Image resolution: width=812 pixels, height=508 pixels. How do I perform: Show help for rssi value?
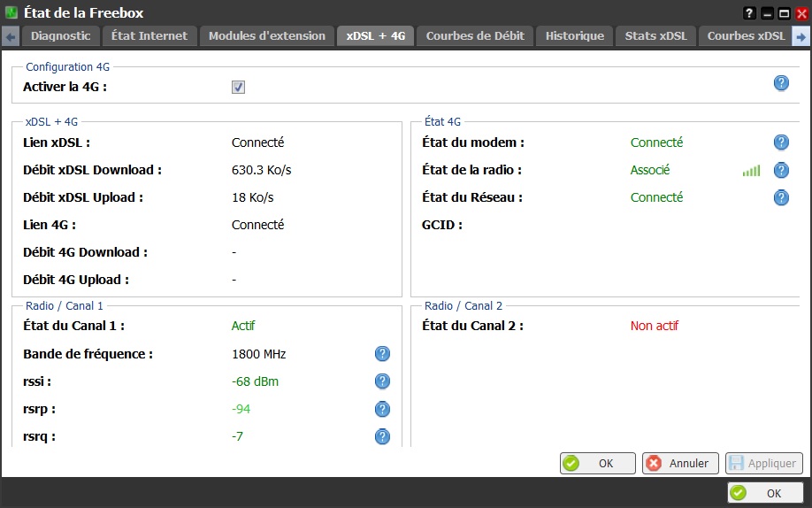(x=382, y=381)
